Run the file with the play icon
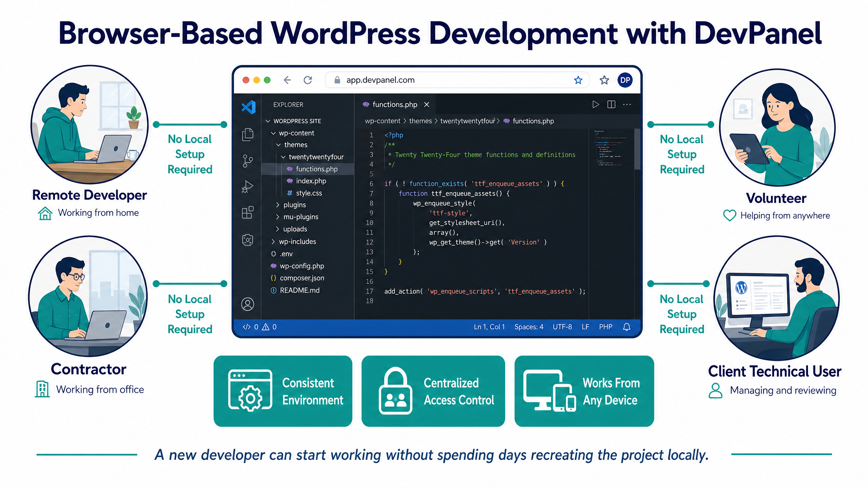This screenshot has width=868, height=488. tap(596, 104)
